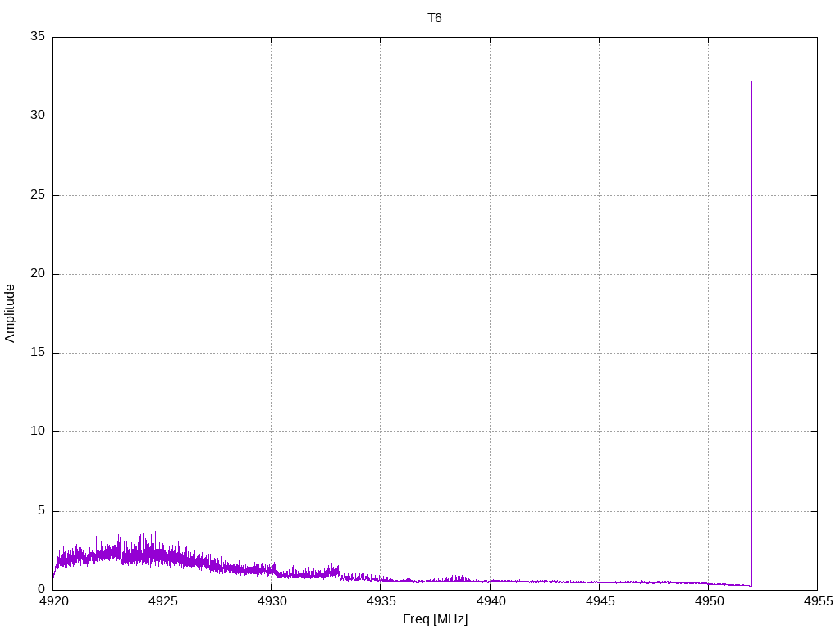Image resolution: width=840 pixels, height=630 pixels.
Task: Click x-axis tick label 4940
Action: click(491, 601)
